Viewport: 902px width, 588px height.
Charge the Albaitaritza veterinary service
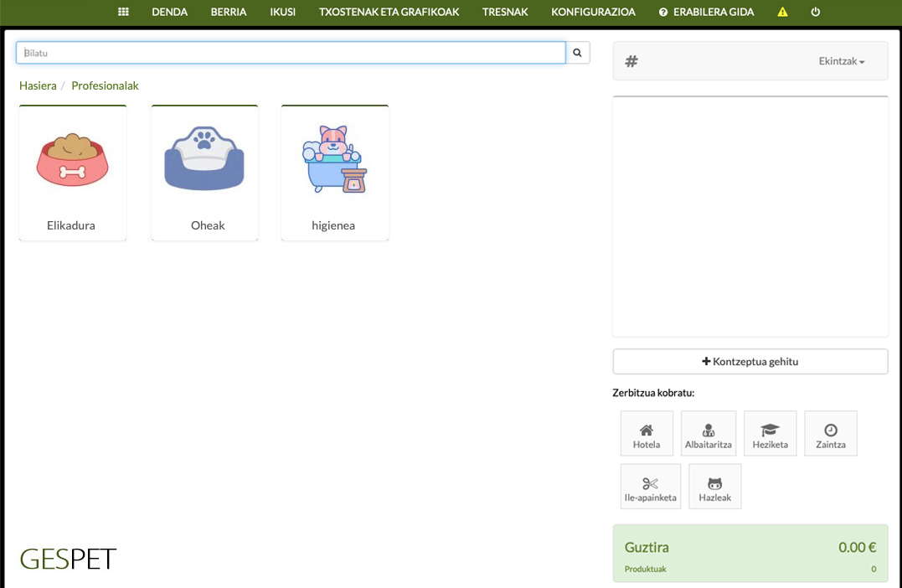[x=709, y=434]
